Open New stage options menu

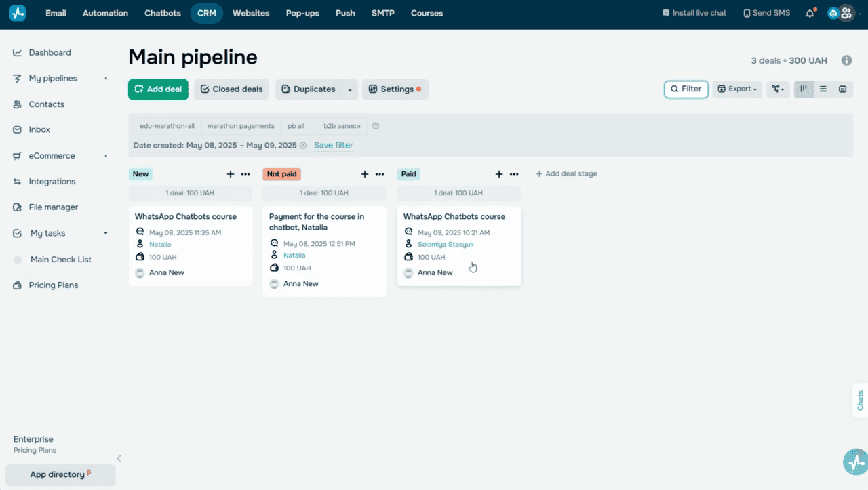pyautogui.click(x=245, y=174)
